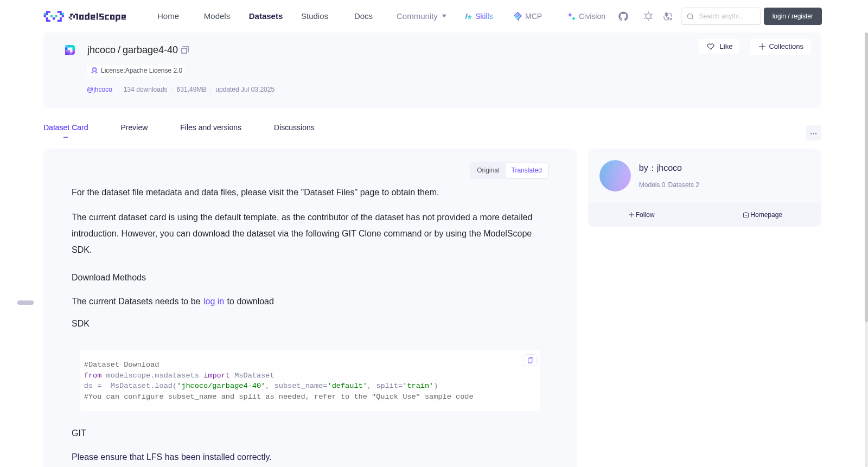Open login / register
This screenshot has height=467, width=868.
pyautogui.click(x=793, y=16)
